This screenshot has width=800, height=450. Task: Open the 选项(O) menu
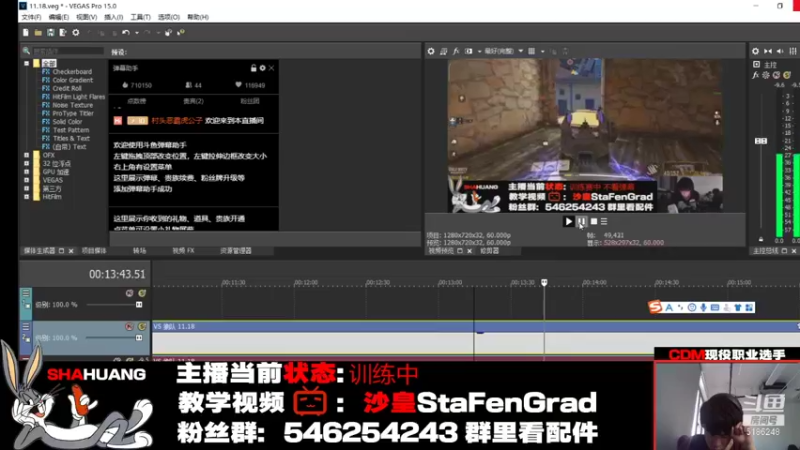pos(169,17)
